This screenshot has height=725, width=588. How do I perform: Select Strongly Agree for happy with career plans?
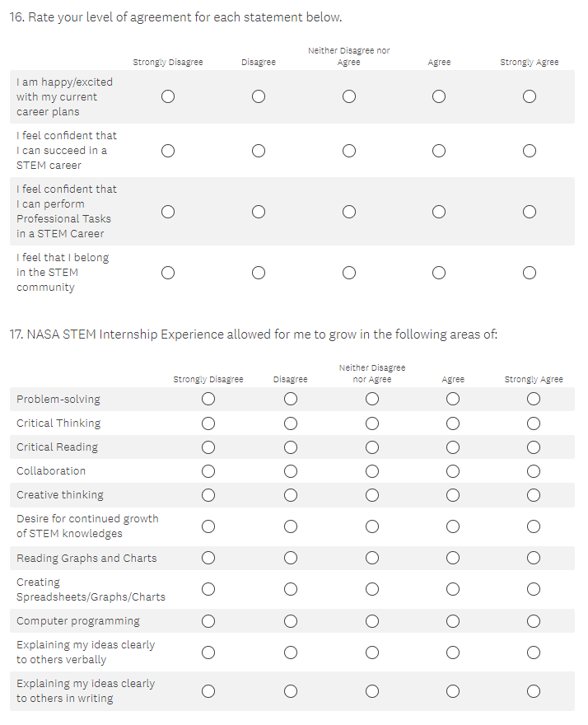(x=530, y=97)
